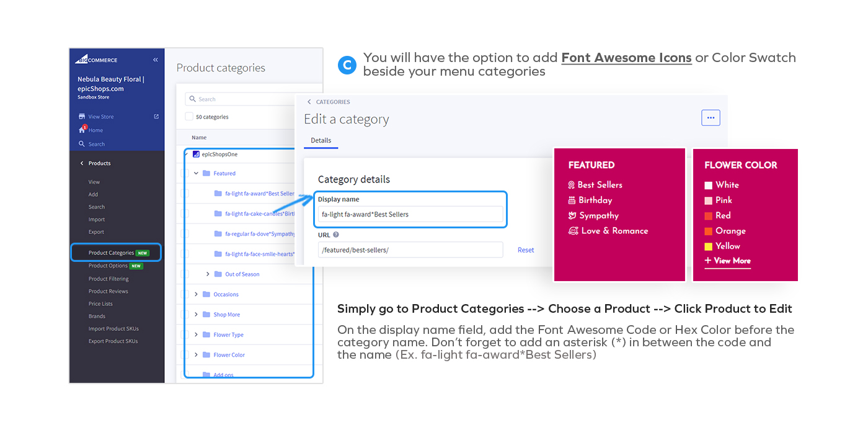Click the Best Sellers award icon
This screenshot has height=422, width=868.
point(572,185)
